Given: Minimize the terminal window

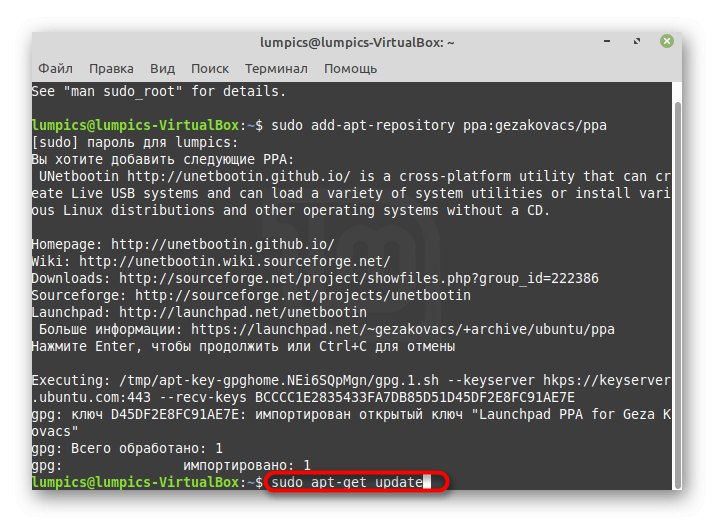Looking at the screenshot, I should click(x=607, y=41).
